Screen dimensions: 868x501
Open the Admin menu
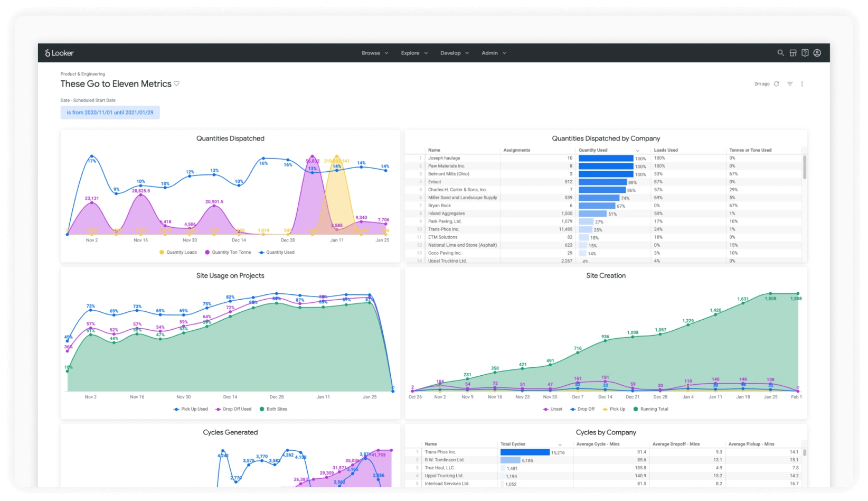tap(494, 53)
